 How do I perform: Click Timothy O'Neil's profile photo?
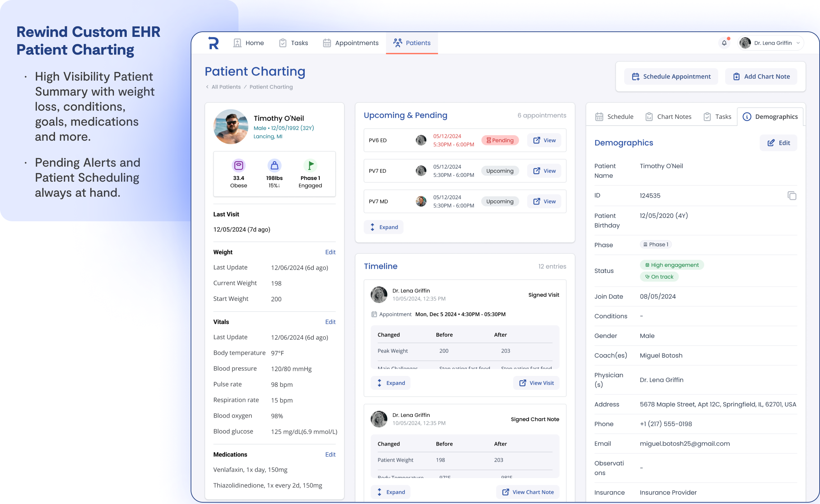tap(231, 127)
